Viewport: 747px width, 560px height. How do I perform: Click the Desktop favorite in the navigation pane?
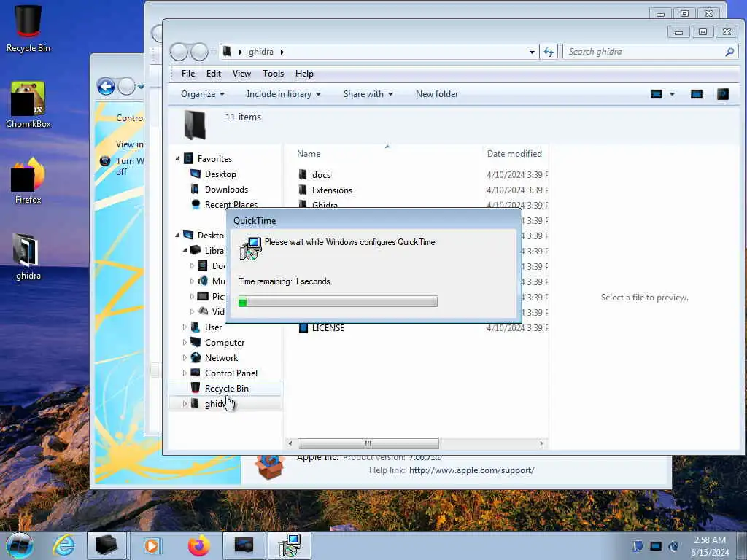coord(220,174)
